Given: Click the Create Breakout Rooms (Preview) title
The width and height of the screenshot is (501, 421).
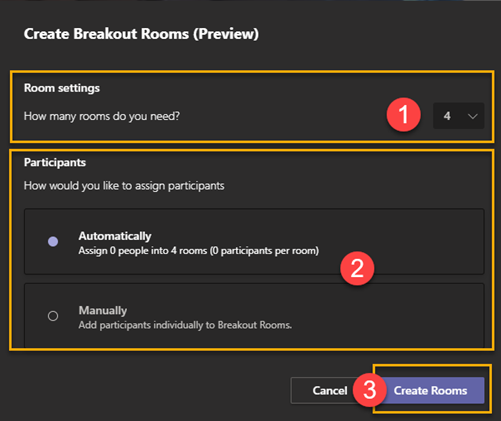Looking at the screenshot, I should tap(141, 34).
